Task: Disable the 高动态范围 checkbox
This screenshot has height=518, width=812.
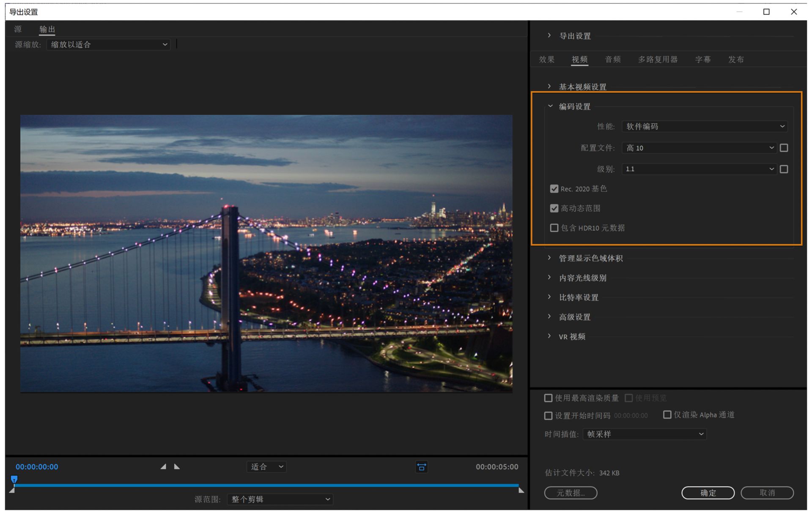Action: click(554, 208)
